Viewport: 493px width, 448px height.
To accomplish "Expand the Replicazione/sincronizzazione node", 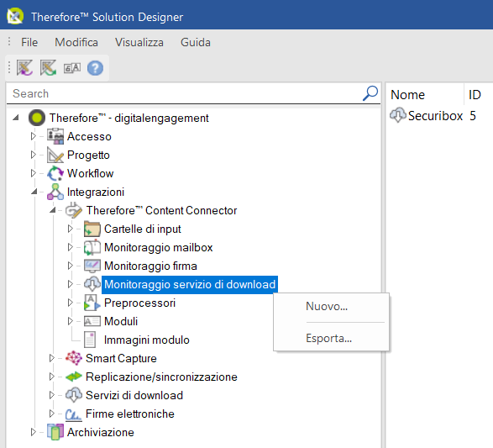I will (52, 377).
